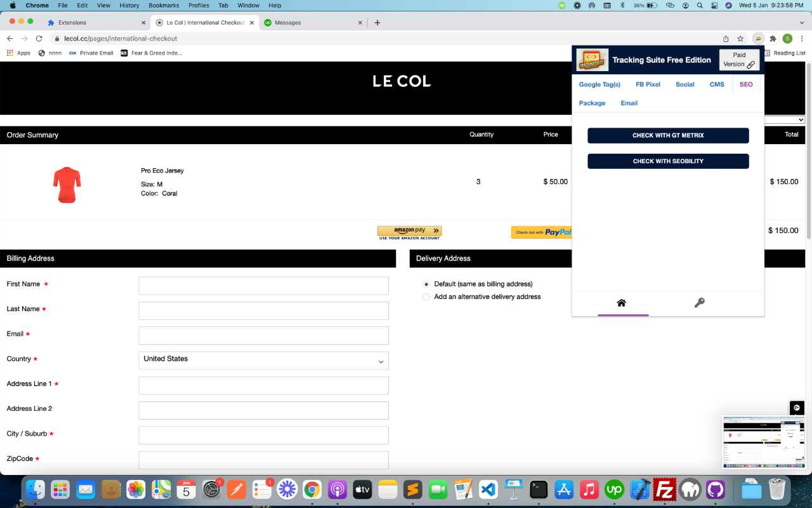Click the green Chrome profile avatar
Image resolution: width=812 pixels, height=508 pixels.
pos(787,39)
